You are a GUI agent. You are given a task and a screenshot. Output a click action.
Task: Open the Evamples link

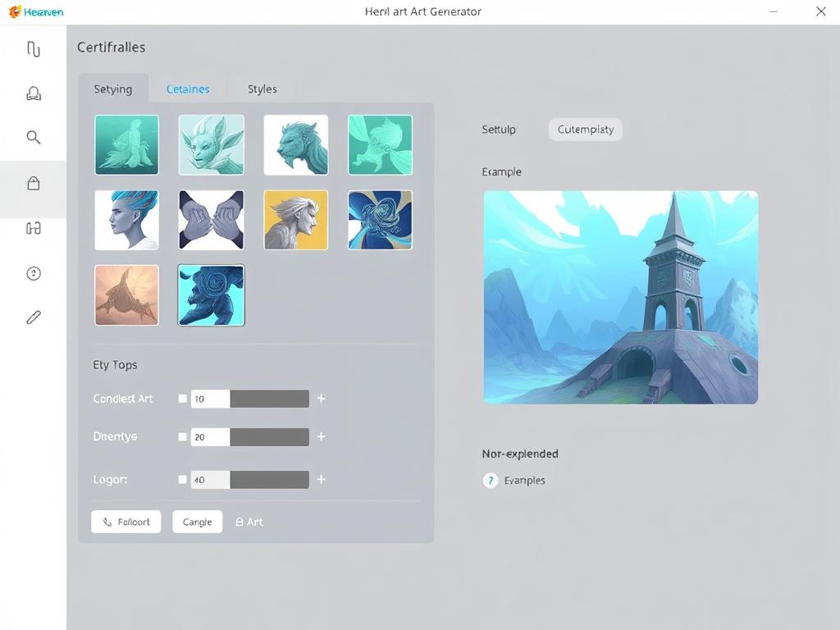524,481
